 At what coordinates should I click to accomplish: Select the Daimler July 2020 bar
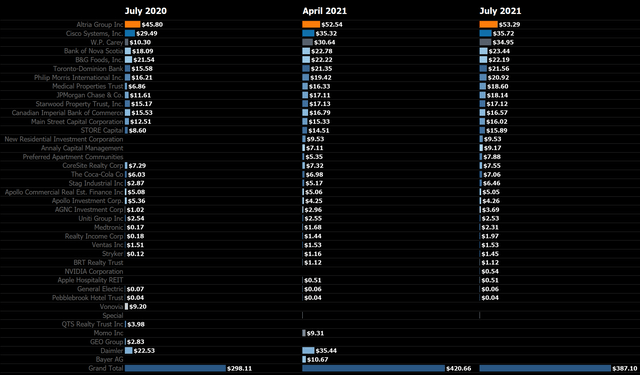[x=129, y=351]
